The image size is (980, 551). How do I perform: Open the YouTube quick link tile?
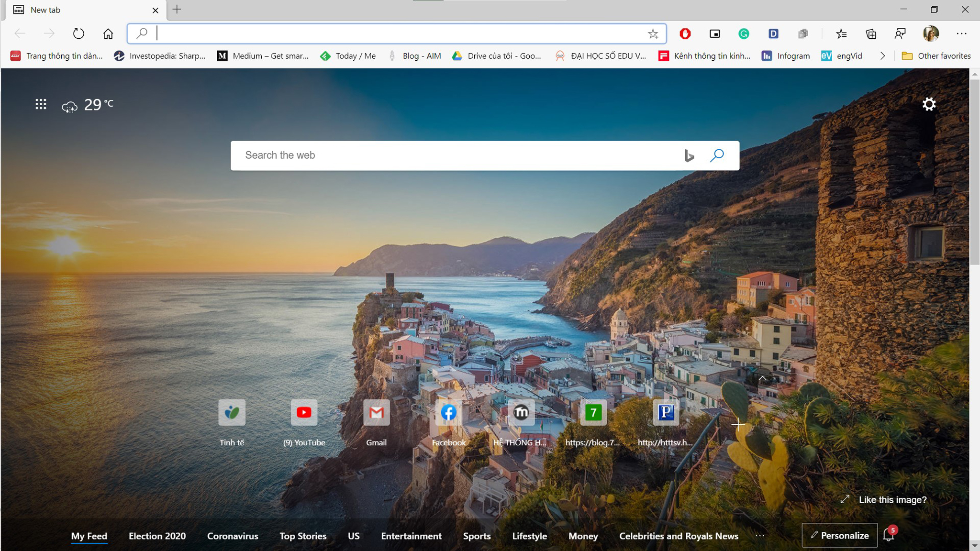tap(304, 412)
